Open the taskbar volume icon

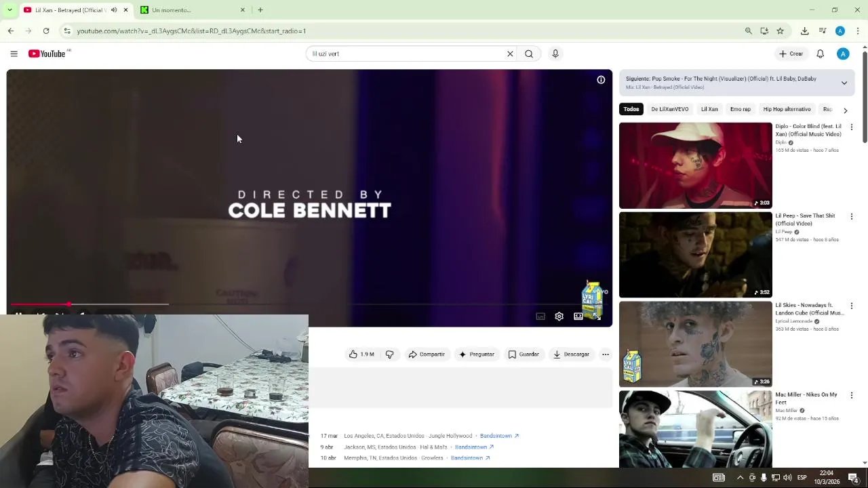[x=787, y=478]
